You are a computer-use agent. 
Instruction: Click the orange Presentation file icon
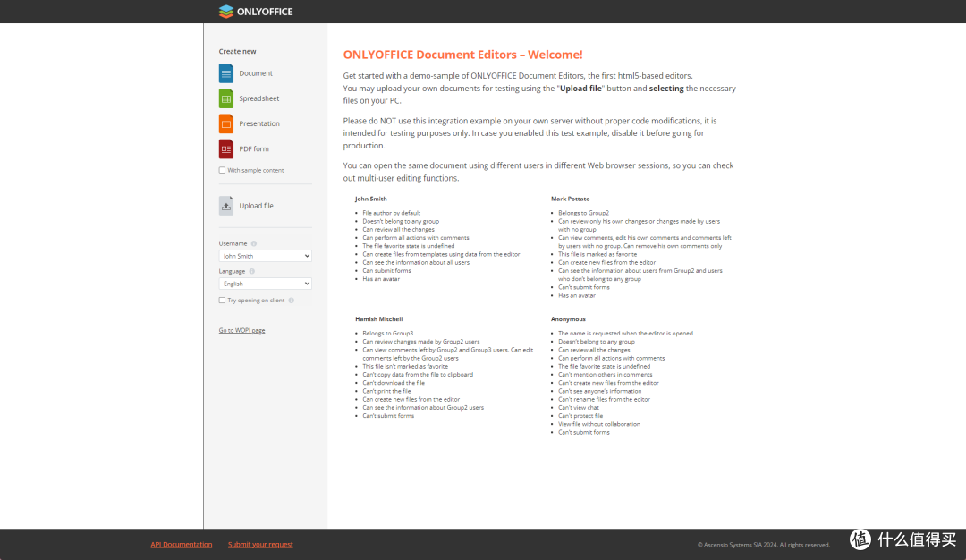click(x=226, y=123)
